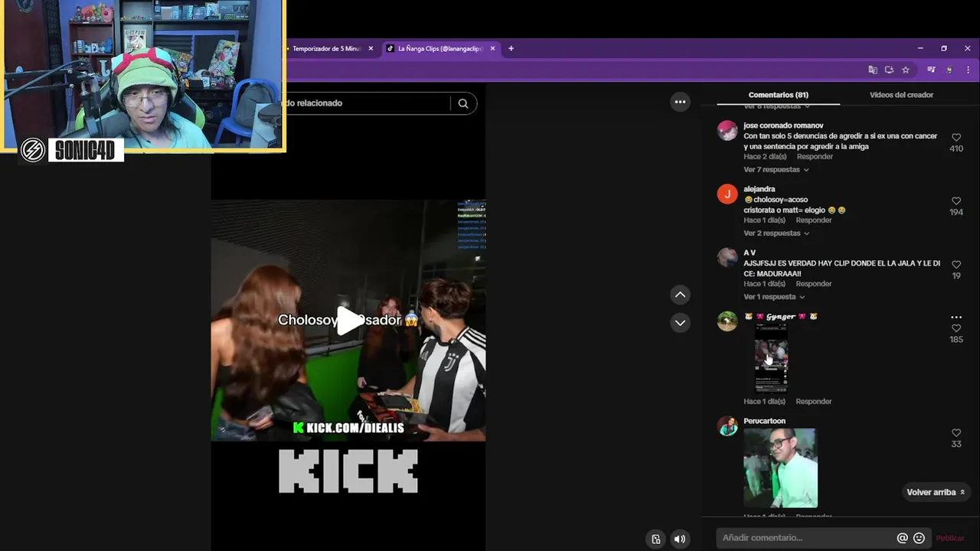Go to next video with down arrow
The width and height of the screenshot is (980, 551).
(680, 323)
